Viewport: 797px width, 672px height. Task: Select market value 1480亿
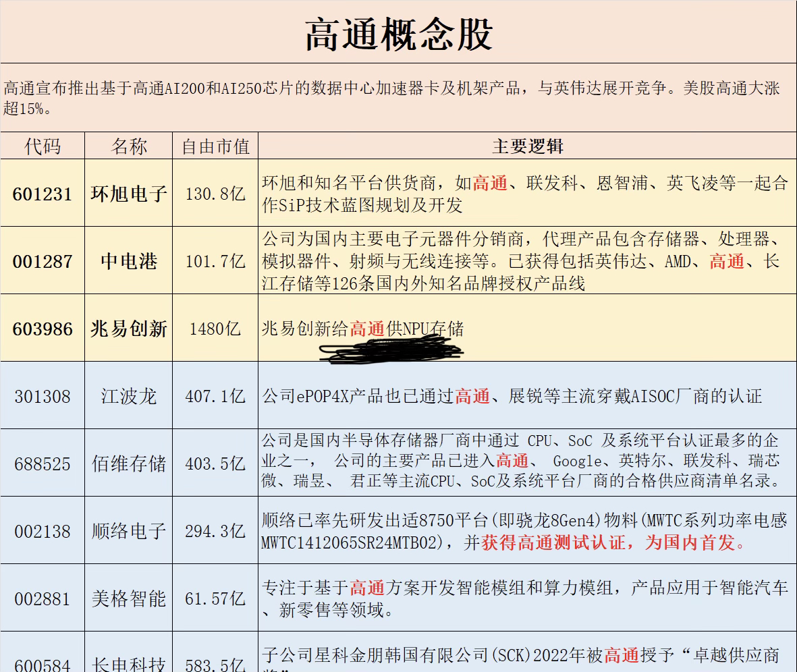pos(215,329)
